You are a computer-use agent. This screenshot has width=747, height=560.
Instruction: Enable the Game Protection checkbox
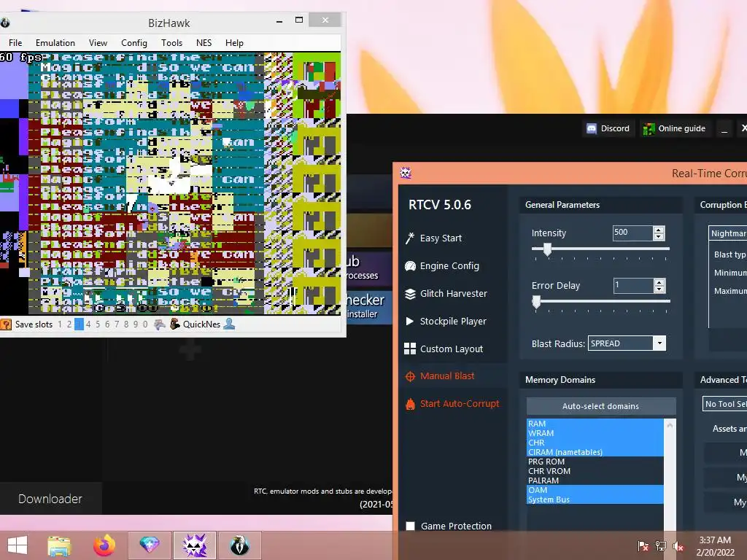click(x=410, y=526)
